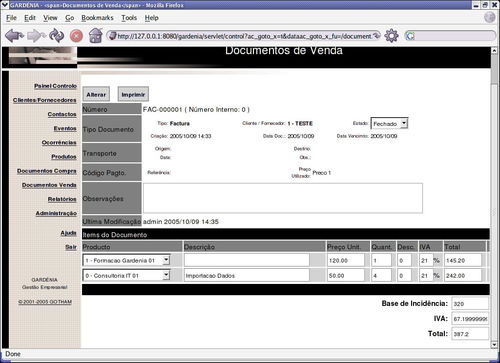Follow the 2001-2005 GOTHAM copyright link

coord(45,302)
